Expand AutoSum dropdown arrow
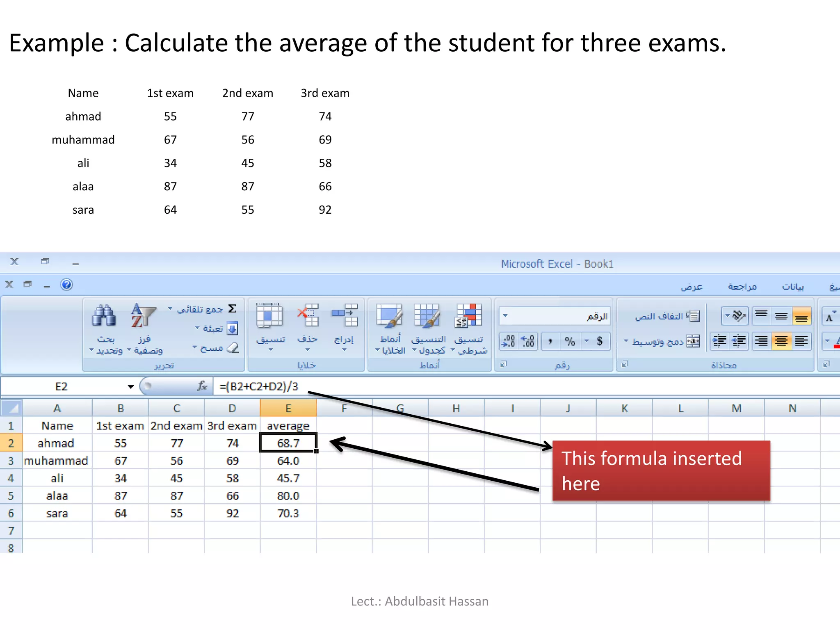Screen dimensions: 840x630 [x=170, y=308]
